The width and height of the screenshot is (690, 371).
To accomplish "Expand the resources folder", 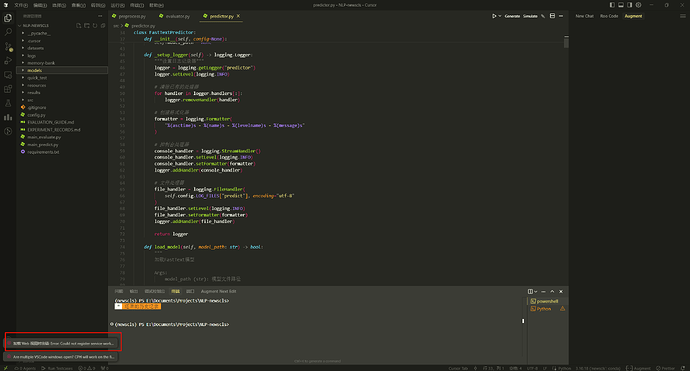I will tap(62, 85).
